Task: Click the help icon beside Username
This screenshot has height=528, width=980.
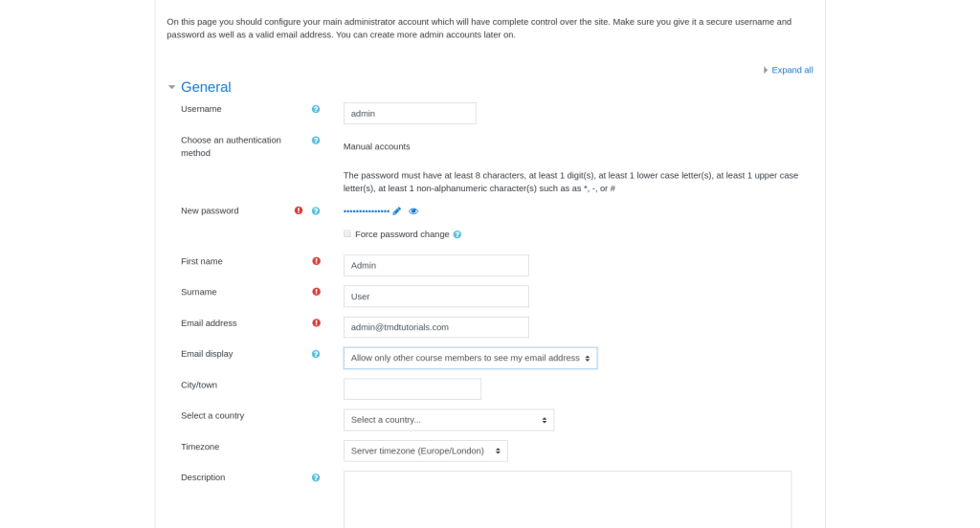Action: (316, 109)
